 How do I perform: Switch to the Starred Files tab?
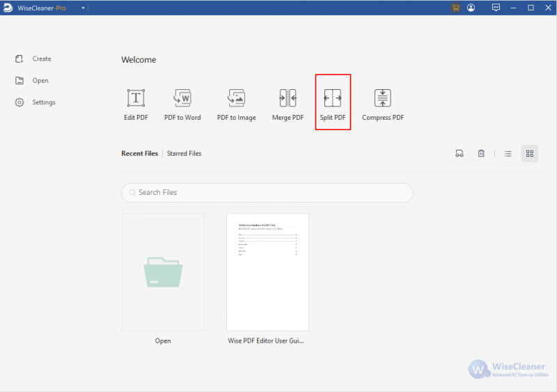pos(184,154)
